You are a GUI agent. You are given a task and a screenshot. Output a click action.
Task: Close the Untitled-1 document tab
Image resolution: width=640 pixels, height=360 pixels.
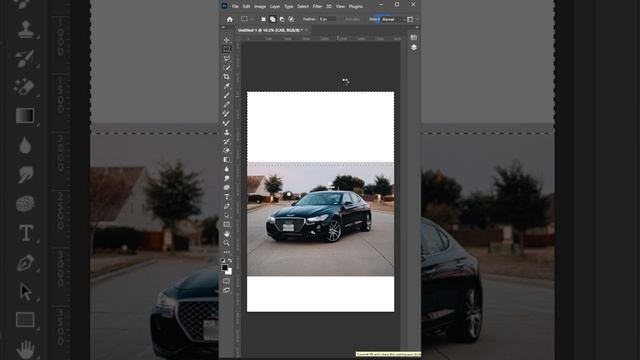pos(307,30)
